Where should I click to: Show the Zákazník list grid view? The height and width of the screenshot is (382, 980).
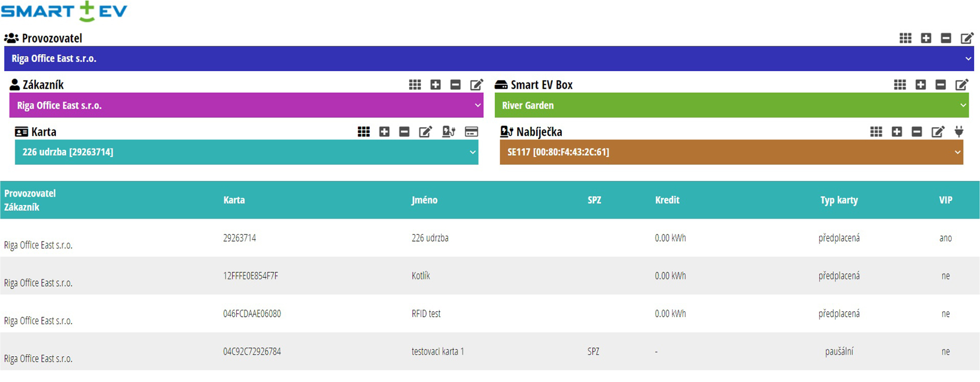[415, 85]
